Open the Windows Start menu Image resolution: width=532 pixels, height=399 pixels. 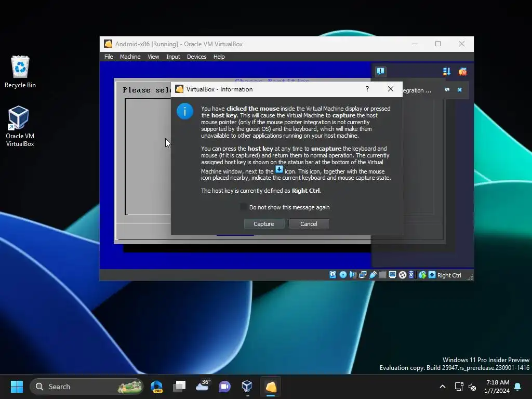point(17,387)
